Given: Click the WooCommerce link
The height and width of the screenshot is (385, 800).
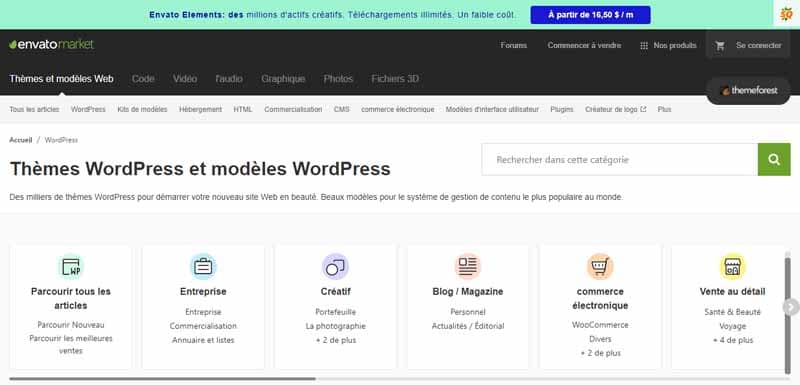Looking at the screenshot, I should click(600, 325).
